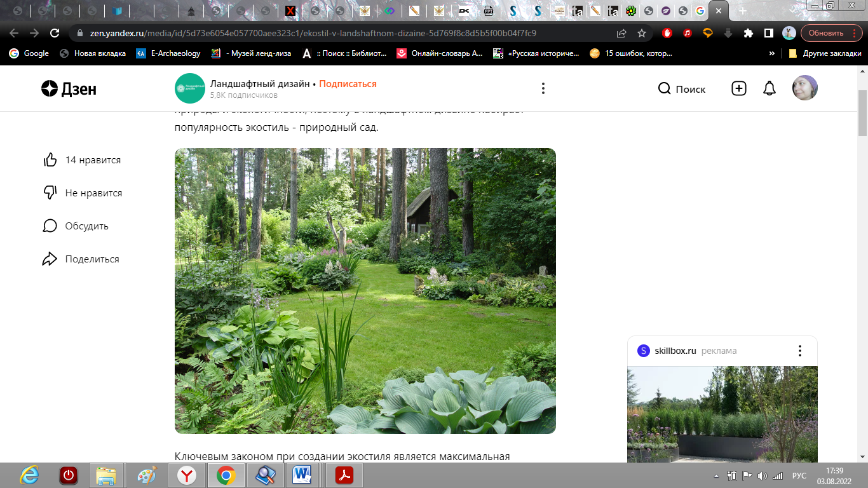Open the Google bookmark

(x=29, y=53)
